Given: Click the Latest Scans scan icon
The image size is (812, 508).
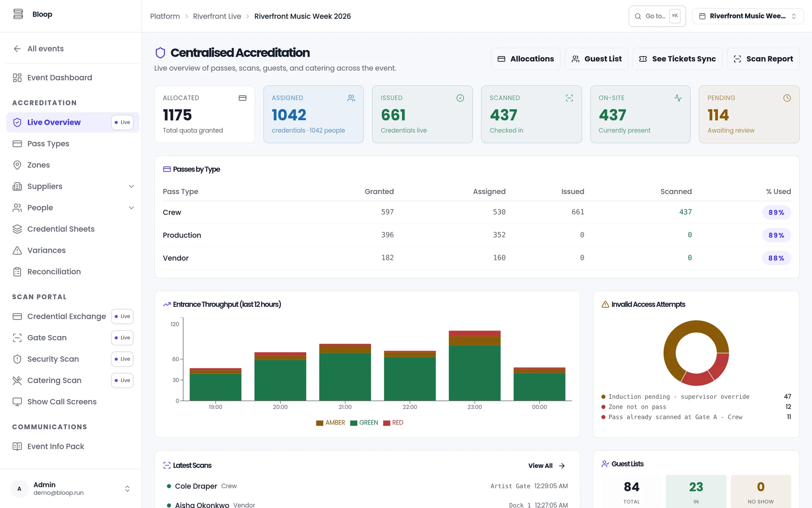Looking at the screenshot, I should (x=167, y=466).
